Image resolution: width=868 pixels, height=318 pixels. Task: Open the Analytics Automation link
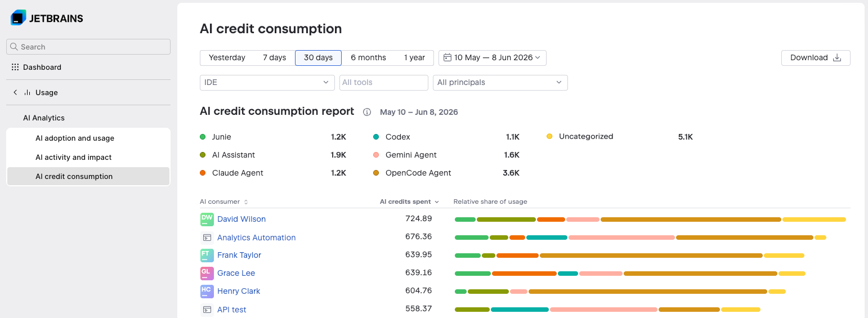tap(257, 238)
